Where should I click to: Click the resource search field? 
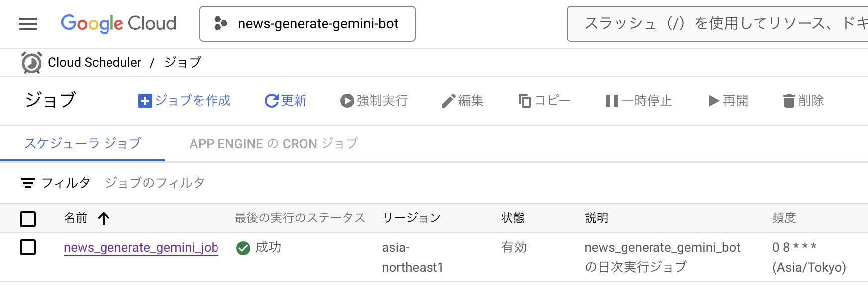pyautogui.click(x=717, y=24)
